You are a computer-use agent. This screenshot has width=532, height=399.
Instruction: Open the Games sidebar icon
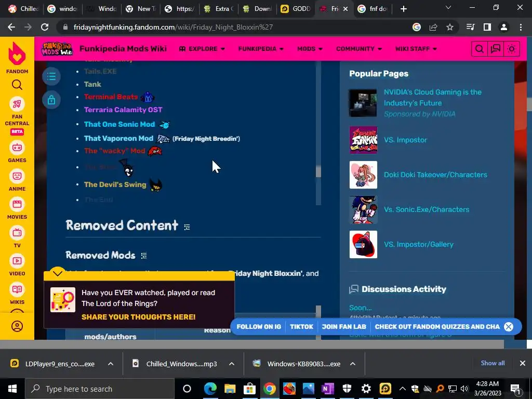17,148
